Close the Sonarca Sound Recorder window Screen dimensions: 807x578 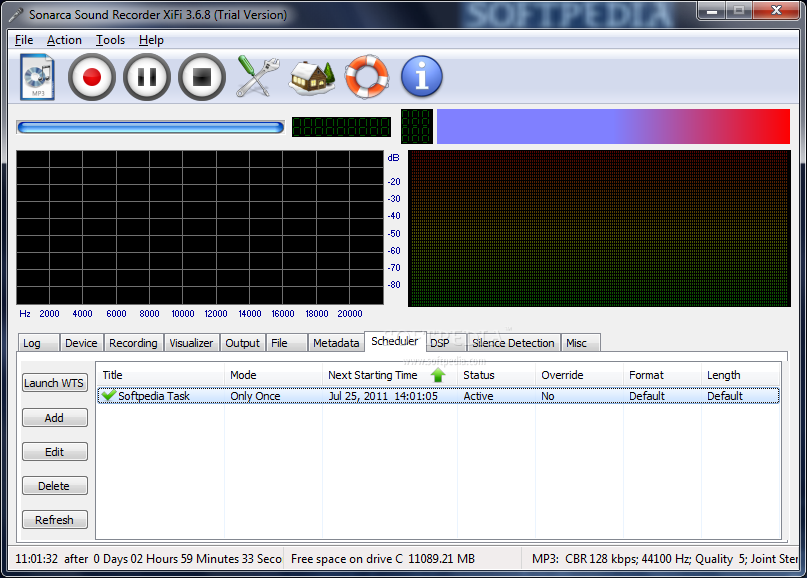click(776, 11)
